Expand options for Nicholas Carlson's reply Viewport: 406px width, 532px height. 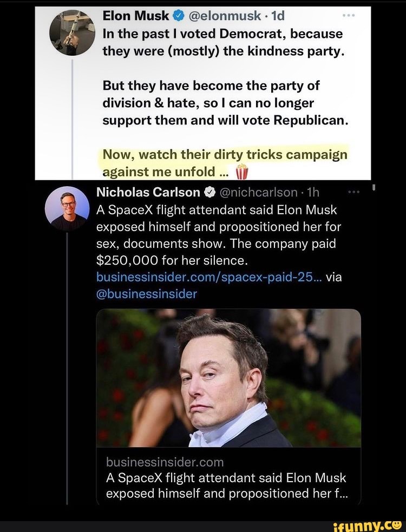point(355,191)
